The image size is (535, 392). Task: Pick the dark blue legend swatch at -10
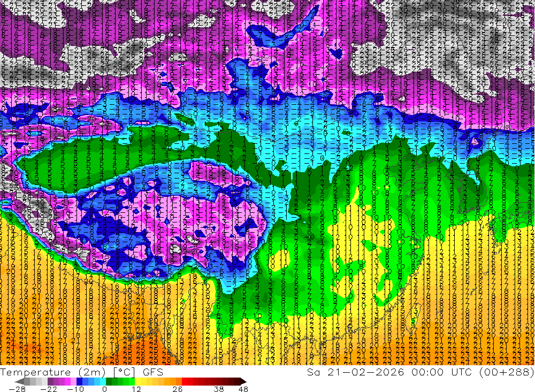pyautogui.click(x=79, y=381)
